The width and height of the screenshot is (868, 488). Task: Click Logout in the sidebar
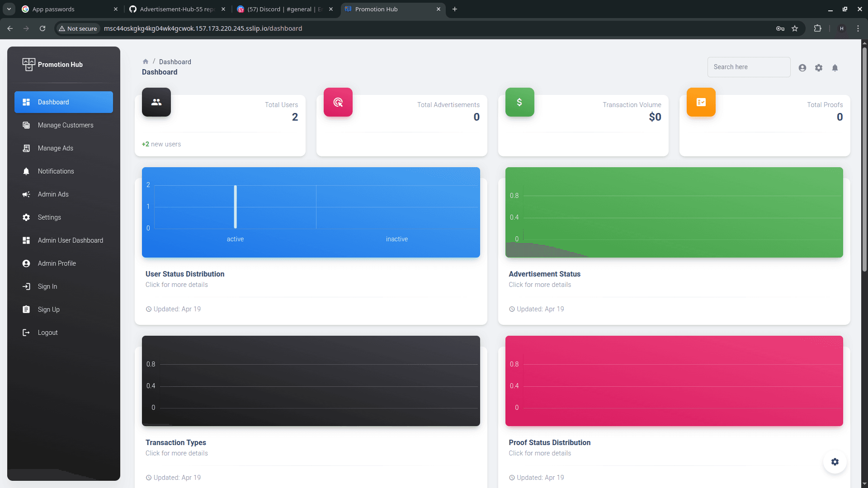click(47, 333)
